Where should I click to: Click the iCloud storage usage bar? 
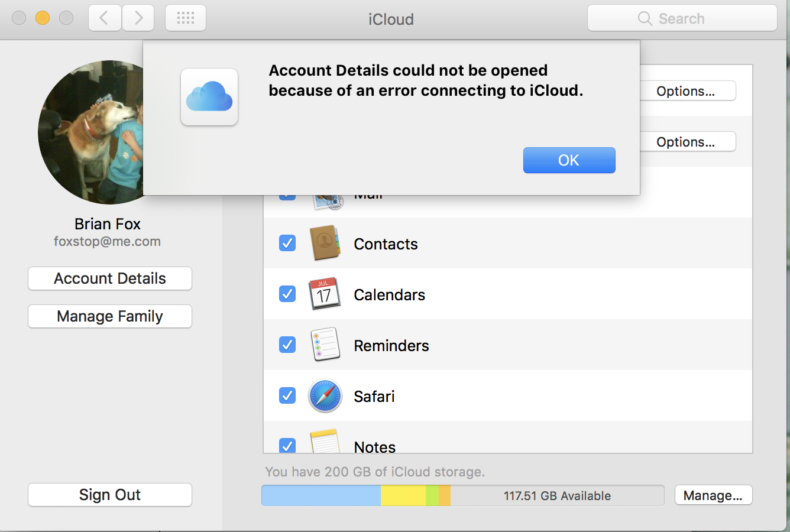point(462,495)
